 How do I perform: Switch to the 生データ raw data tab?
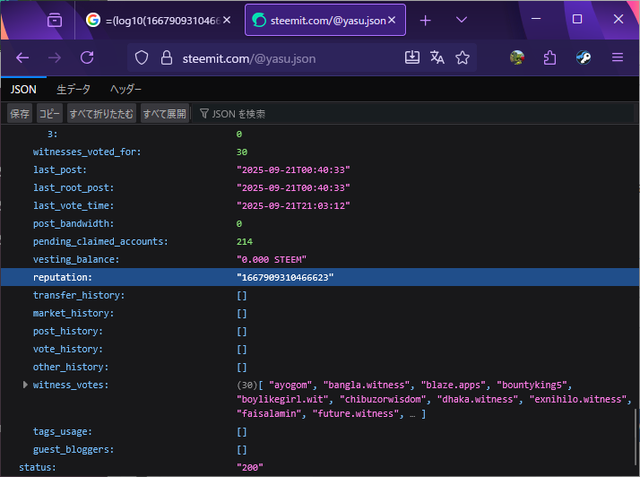(x=73, y=89)
